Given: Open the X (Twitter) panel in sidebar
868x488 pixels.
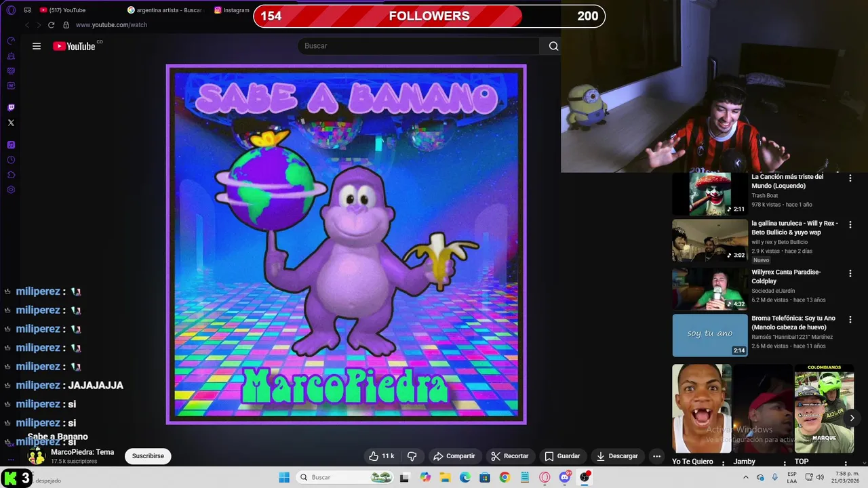Looking at the screenshot, I should [11, 123].
